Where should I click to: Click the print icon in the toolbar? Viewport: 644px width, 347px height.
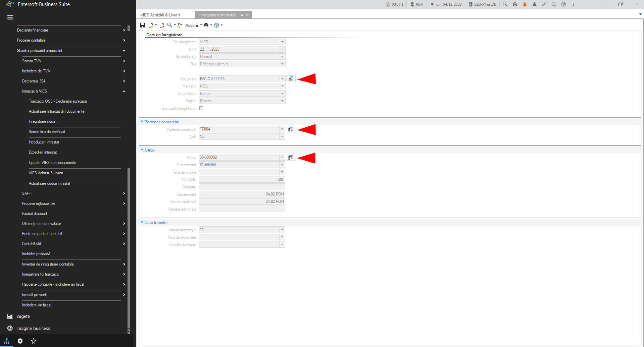[x=206, y=25]
